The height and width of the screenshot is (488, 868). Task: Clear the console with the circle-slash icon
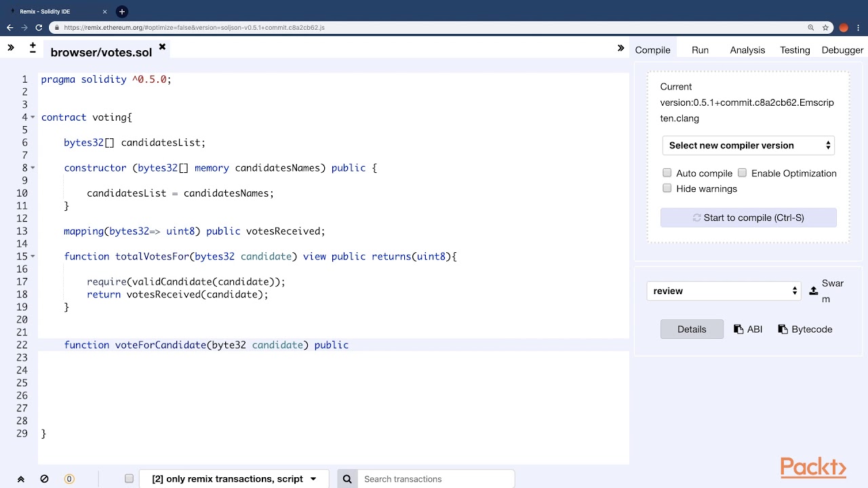coord(44,479)
